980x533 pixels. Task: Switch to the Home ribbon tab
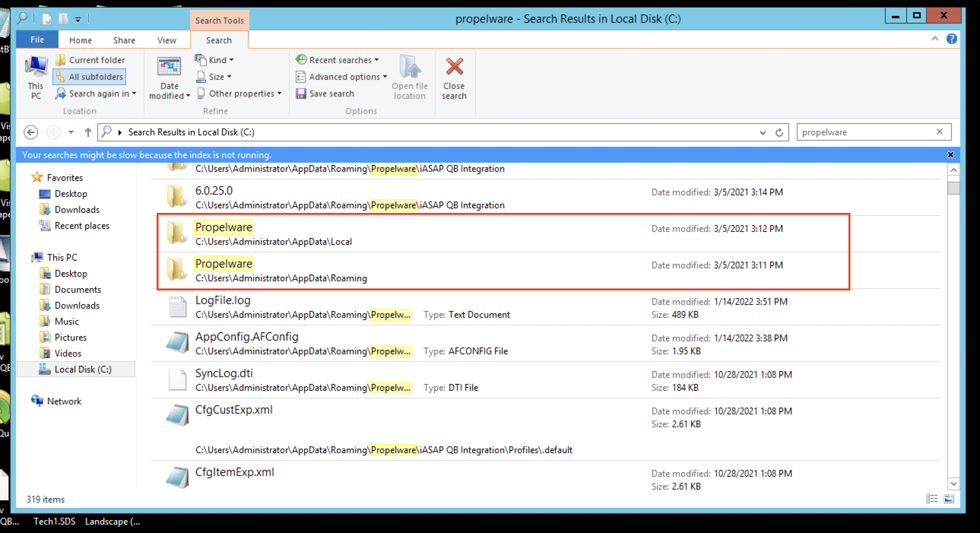coord(80,40)
